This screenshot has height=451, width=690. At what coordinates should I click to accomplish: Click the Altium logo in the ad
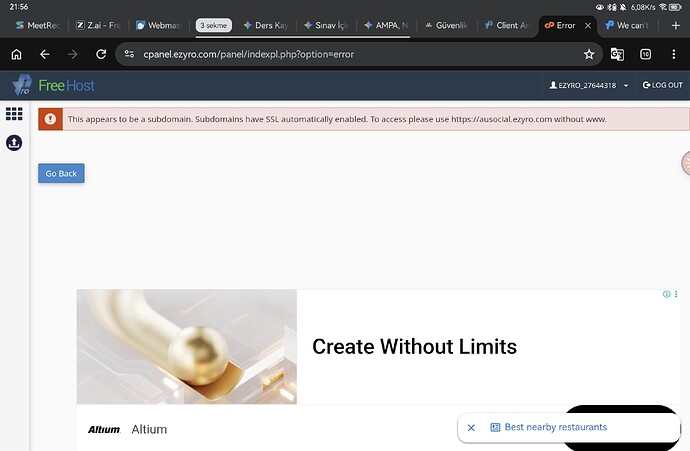(x=104, y=429)
